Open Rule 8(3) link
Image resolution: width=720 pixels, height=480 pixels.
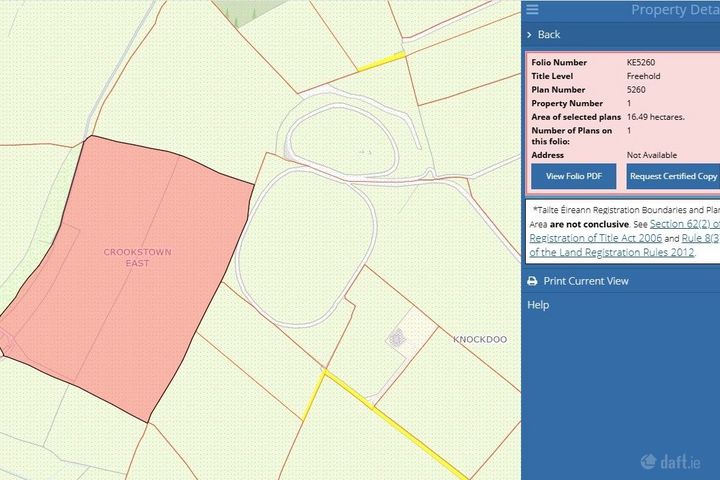(701, 238)
